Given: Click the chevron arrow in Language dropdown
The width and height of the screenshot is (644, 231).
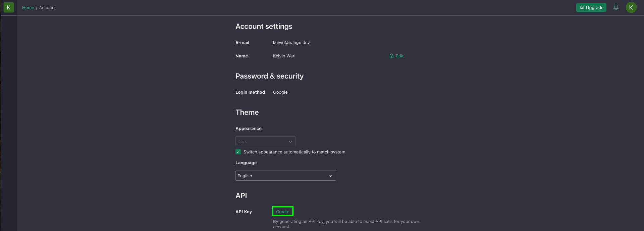Looking at the screenshot, I should point(330,176).
